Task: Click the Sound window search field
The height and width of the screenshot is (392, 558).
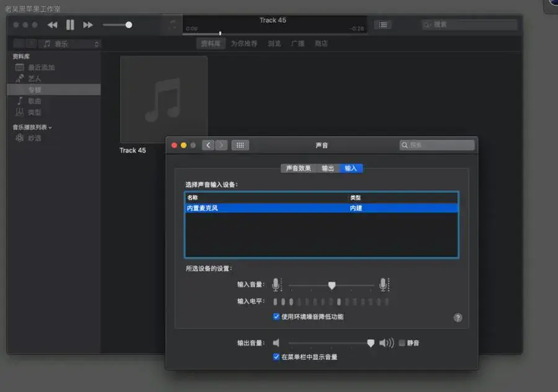Action: click(437, 145)
